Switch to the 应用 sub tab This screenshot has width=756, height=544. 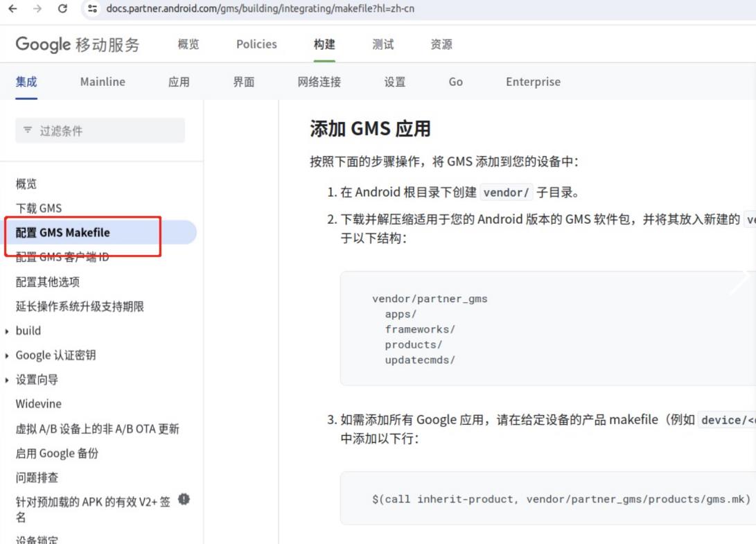[179, 82]
